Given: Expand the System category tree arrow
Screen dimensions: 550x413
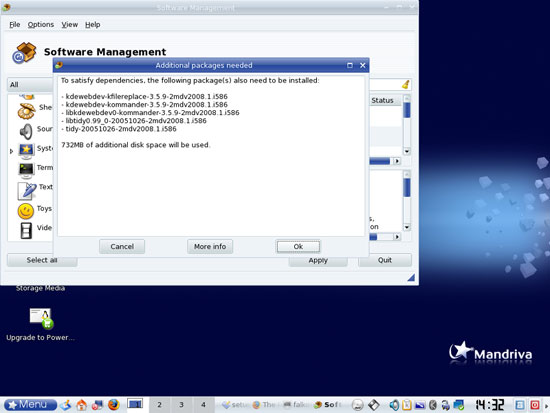Looking at the screenshot, I should pos(12,151).
